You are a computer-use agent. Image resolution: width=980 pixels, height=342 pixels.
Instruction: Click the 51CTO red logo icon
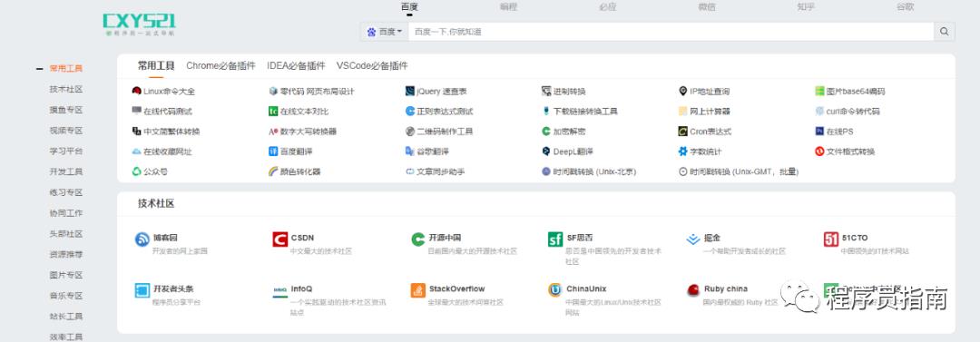[x=831, y=239]
